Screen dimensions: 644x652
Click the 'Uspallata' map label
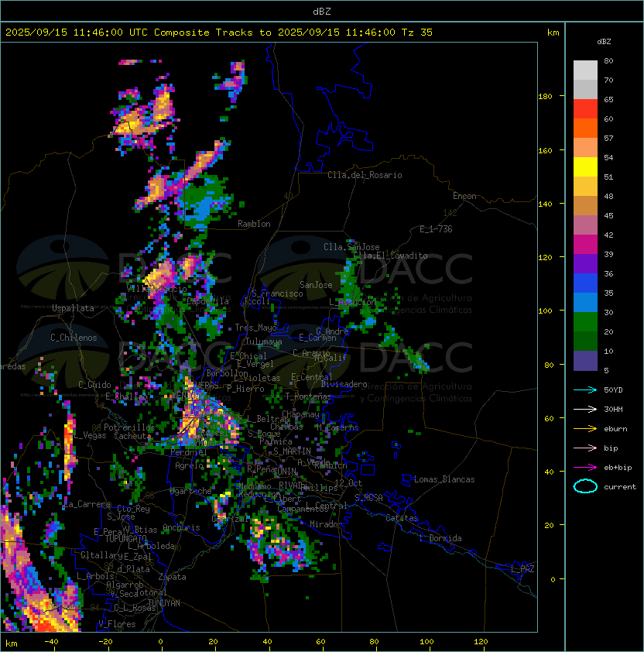73,308
